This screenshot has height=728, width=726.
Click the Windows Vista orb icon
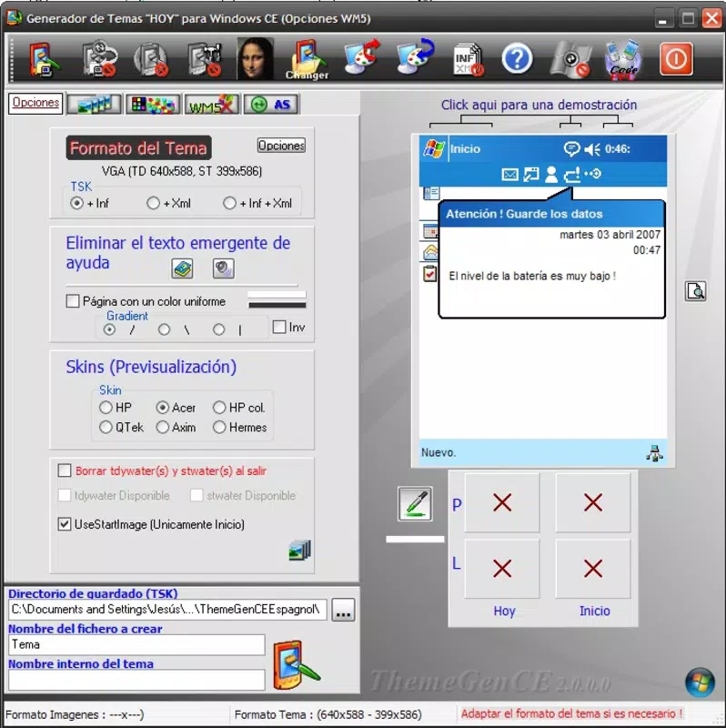click(x=700, y=682)
